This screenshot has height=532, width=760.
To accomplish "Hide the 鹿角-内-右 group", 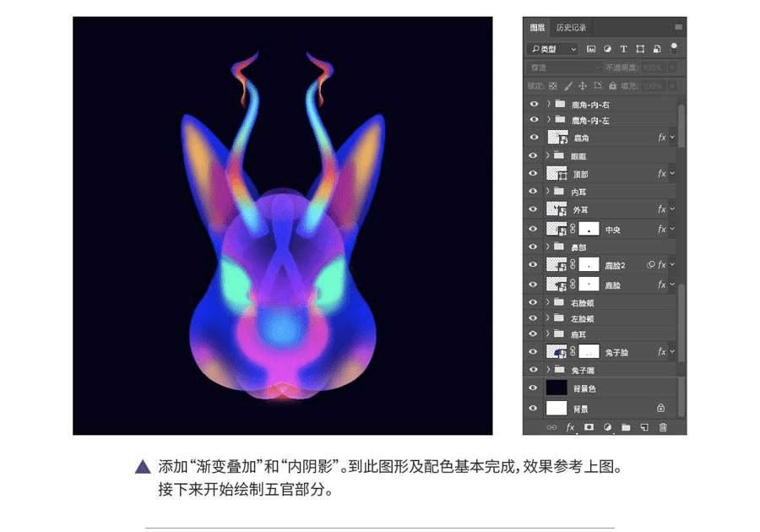I will coord(534,104).
